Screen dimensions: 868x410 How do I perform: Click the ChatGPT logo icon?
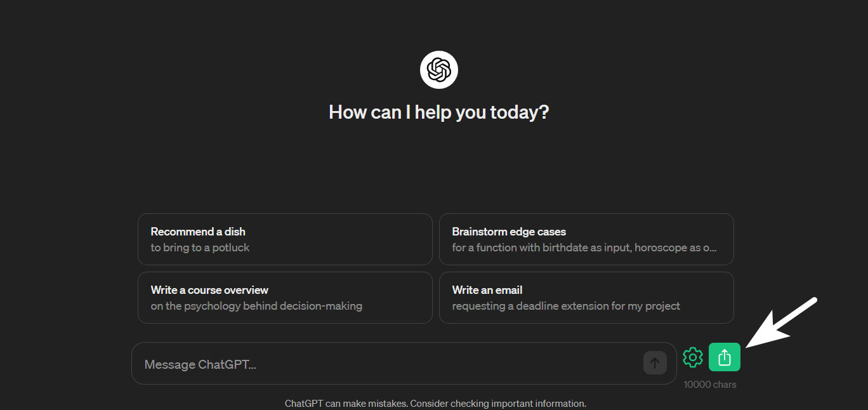tap(438, 70)
